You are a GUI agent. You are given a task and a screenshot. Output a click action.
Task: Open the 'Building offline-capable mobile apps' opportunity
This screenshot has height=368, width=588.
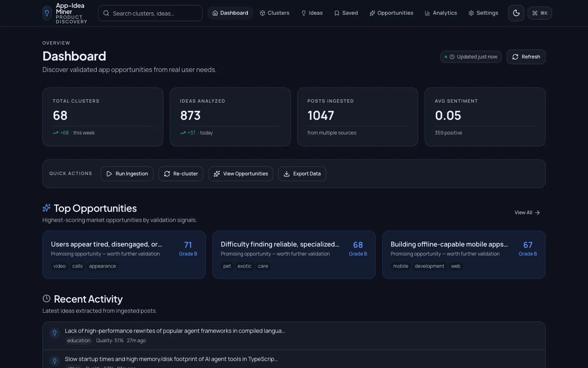464,255
